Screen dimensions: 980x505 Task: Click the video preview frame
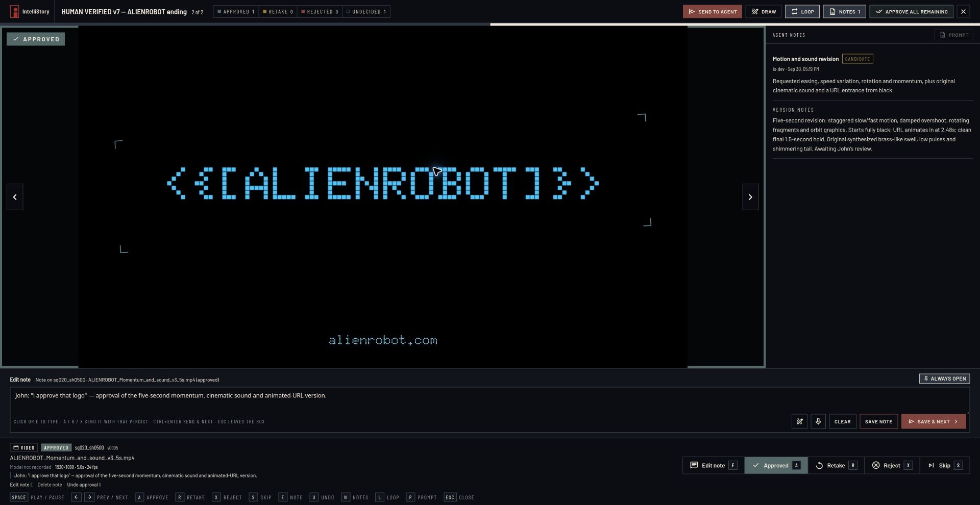click(383, 197)
